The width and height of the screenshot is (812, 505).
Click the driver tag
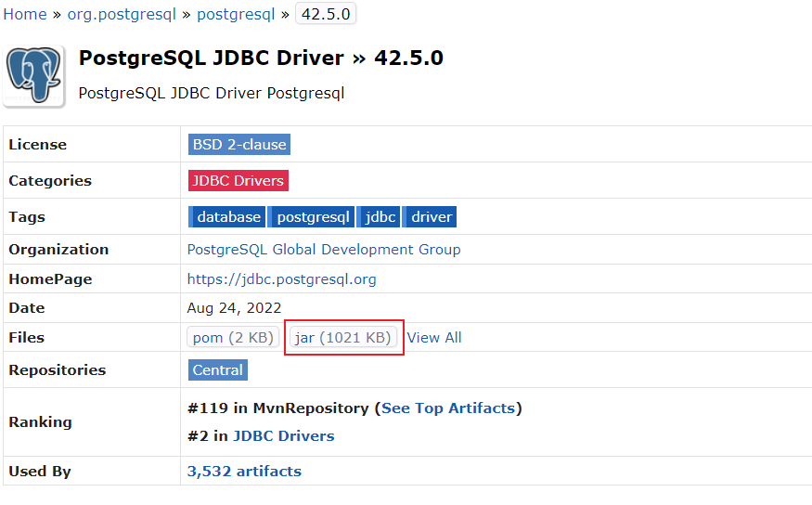[432, 217]
